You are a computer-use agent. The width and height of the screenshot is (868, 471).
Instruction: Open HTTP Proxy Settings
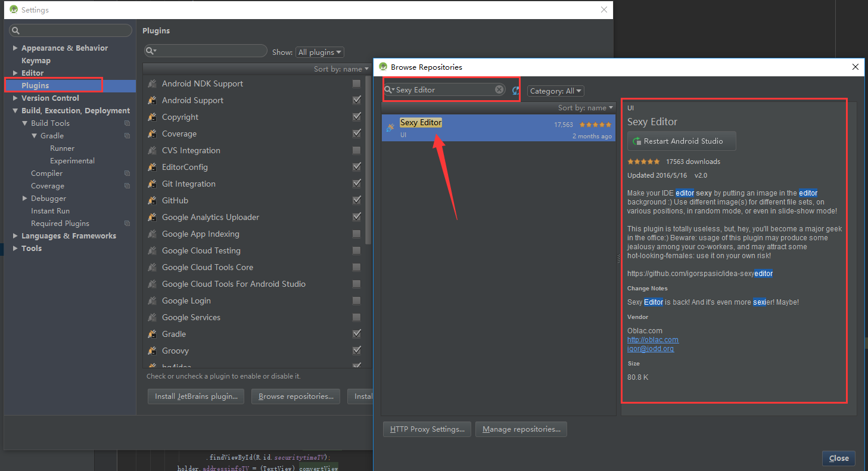tap(427, 429)
